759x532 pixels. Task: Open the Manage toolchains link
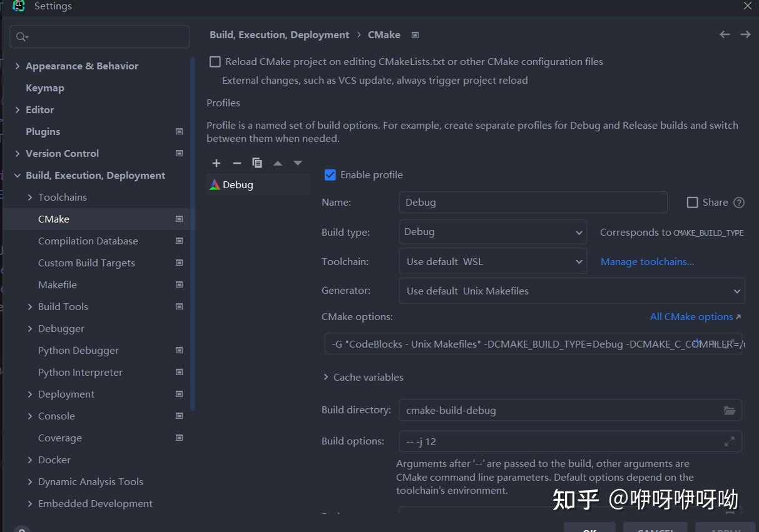647,261
